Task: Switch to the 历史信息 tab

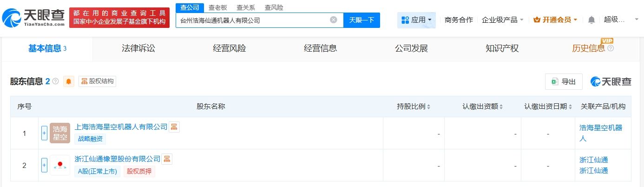Action: click(589, 48)
